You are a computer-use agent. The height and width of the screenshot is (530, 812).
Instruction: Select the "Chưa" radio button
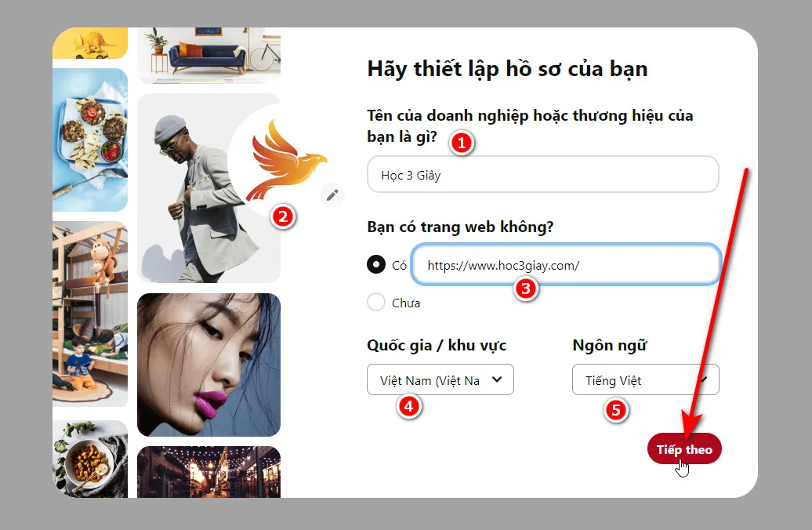pyautogui.click(x=376, y=302)
